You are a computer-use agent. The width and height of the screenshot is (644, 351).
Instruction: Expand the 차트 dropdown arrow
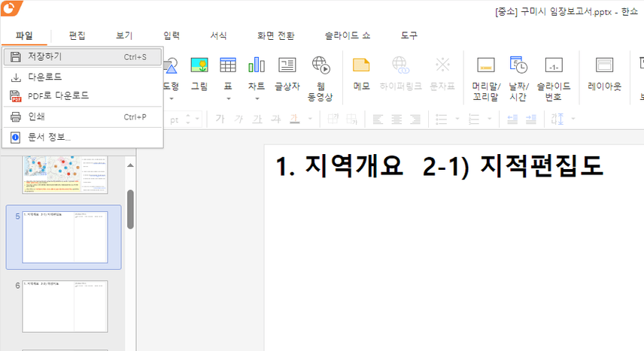pos(257,98)
